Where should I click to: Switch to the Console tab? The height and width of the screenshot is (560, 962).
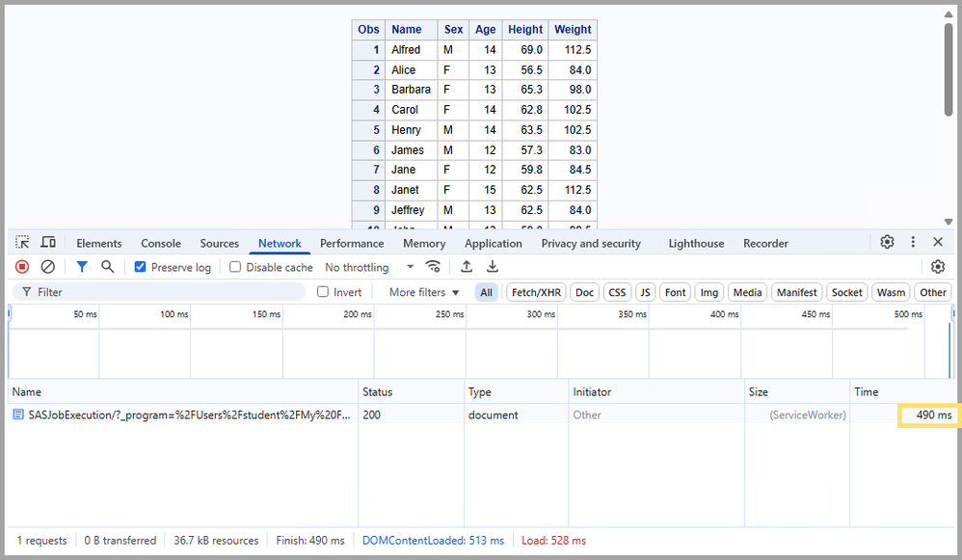pyautogui.click(x=161, y=244)
